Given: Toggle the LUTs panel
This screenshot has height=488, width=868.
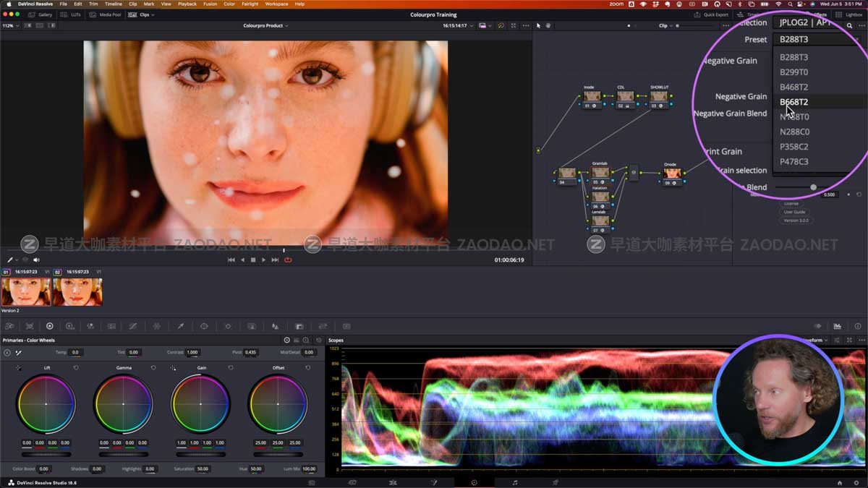Looking at the screenshot, I should coord(70,14).
